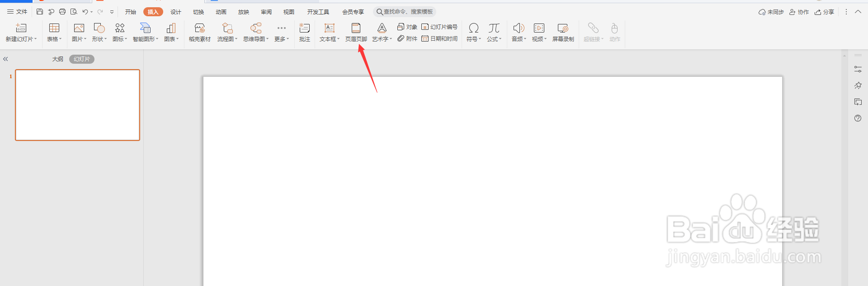The width and height of the screenshot is (868, 286).
Task: Click the Not Synced (未同步) button
Action: [x=771, y=12]
